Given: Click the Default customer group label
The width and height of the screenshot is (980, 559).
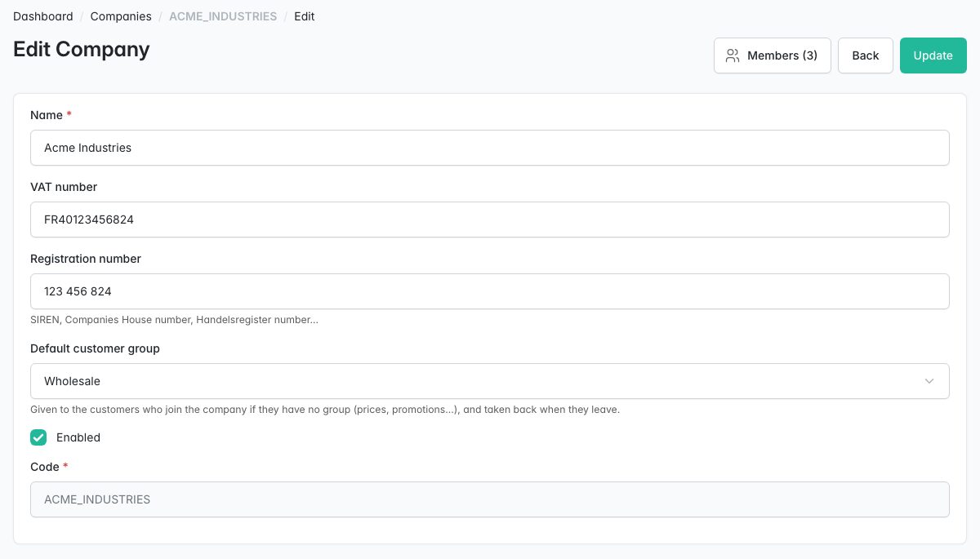Looking at the screenshot, I should (95, 348).
